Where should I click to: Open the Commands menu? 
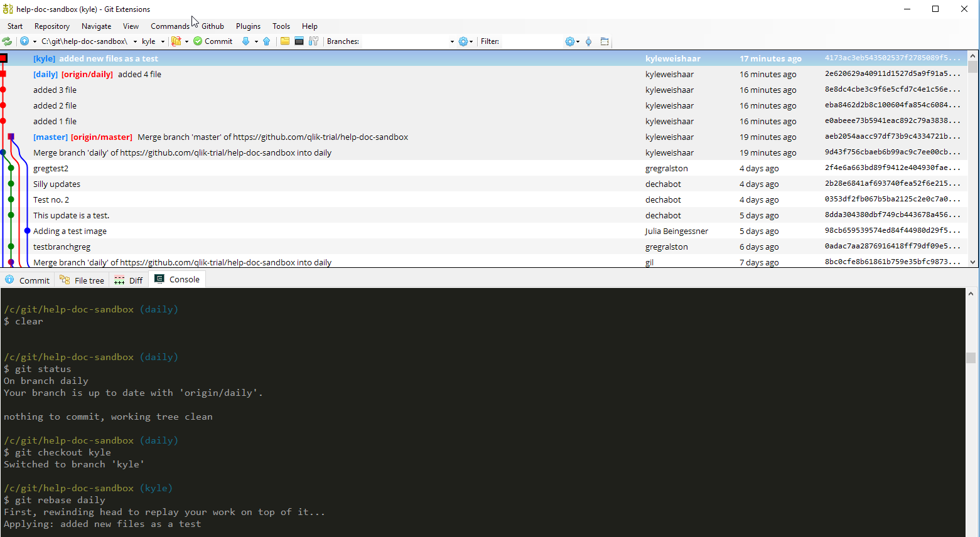(170, 26)
